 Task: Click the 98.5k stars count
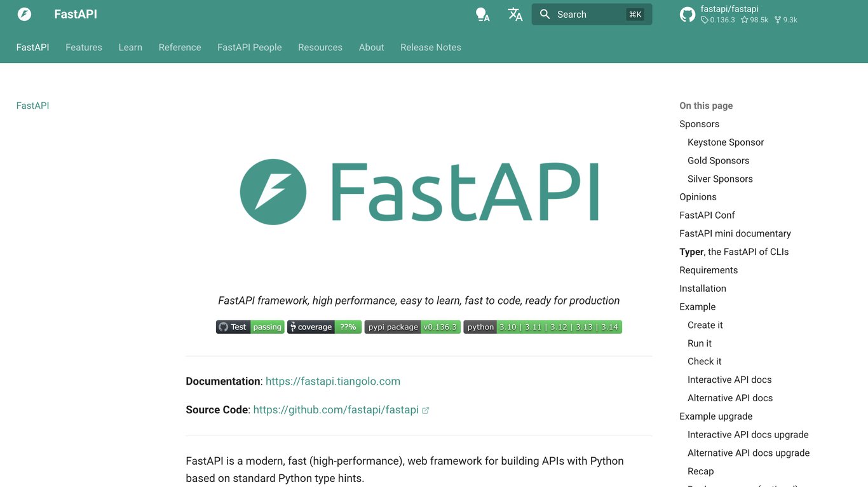click(x=754, y=20)
